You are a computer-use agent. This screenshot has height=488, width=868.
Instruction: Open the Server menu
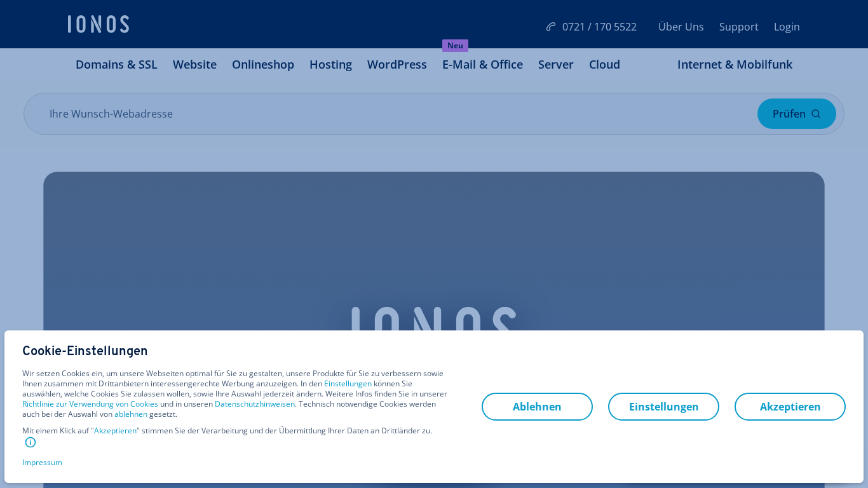pyautogui.click(x=556, y=64)
